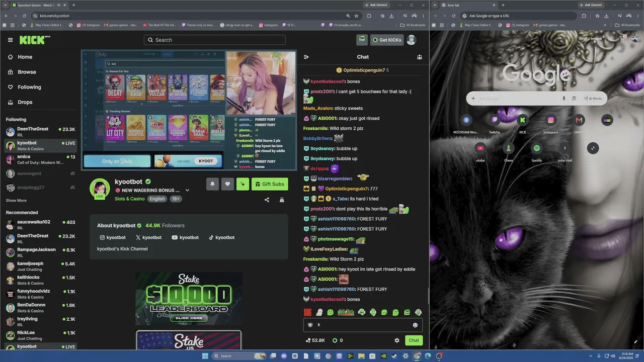This screenshot has height=362, width=644.
Task: Open kaneljoseph in Recommended list
Action: click(x=40, y=266)
